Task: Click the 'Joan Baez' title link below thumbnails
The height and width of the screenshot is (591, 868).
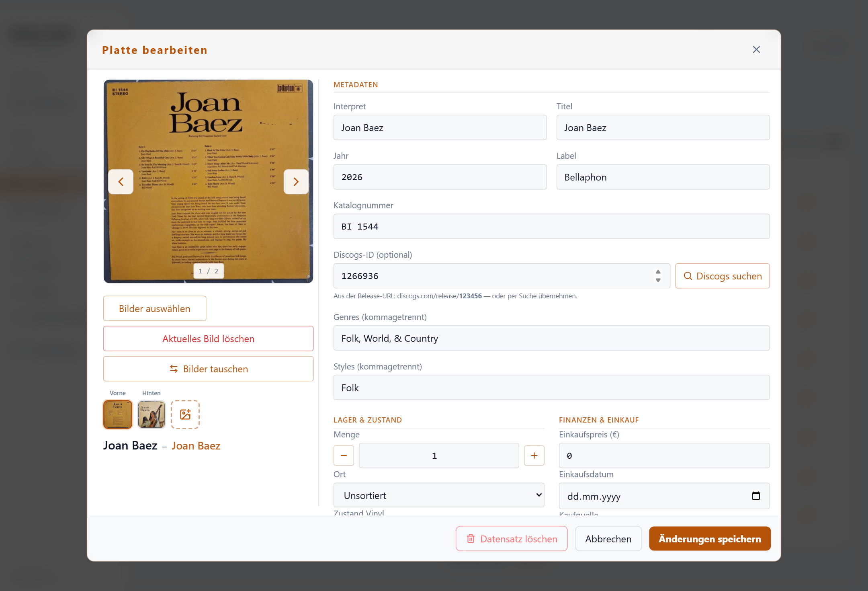Action: tap(196, 446)
